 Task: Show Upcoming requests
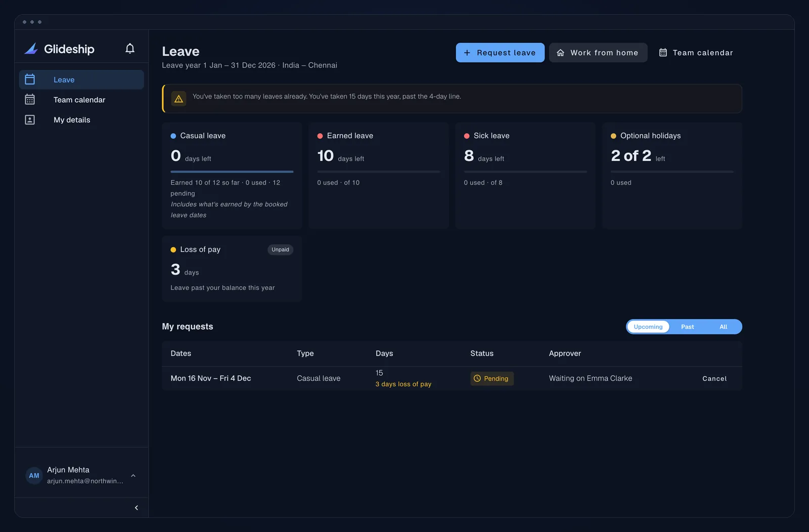point(648,327)
